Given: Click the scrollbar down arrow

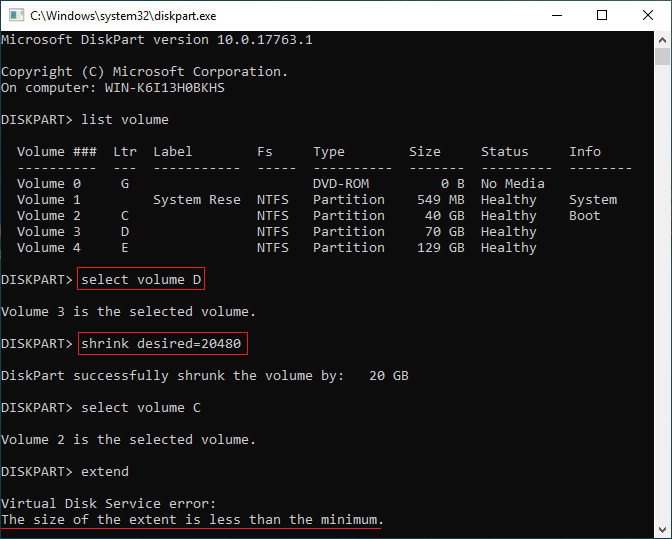Looking at the screenshot, I should tap(663, 530).
